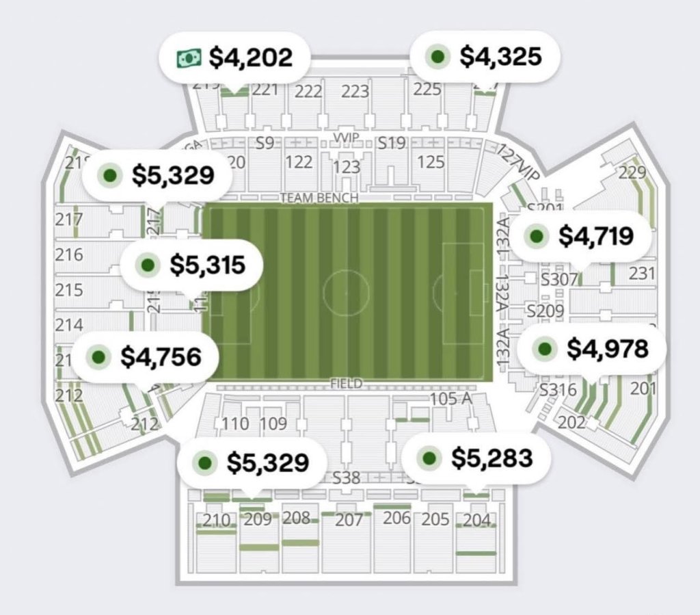This screenshot has width=700, height=615.
Task: Click the green dot on the $5,329 marker above section 209
Action: (x=205, y=462)
